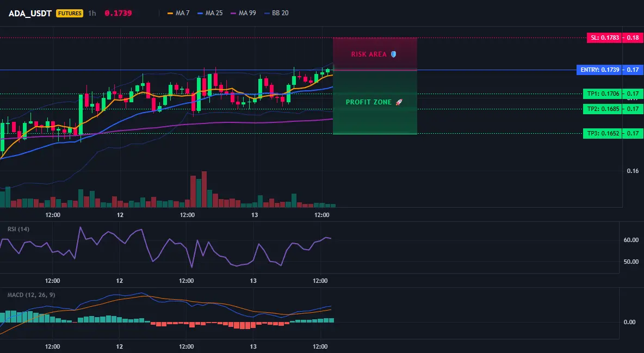
Task: Click the 0.16 price axis label
Action: coord(633,171)
